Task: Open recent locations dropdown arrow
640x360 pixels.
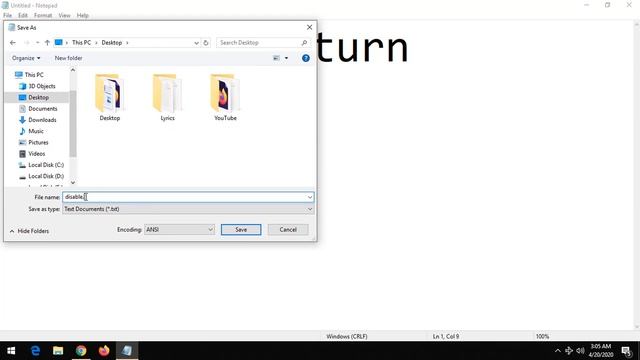Action: pos(37,42)
